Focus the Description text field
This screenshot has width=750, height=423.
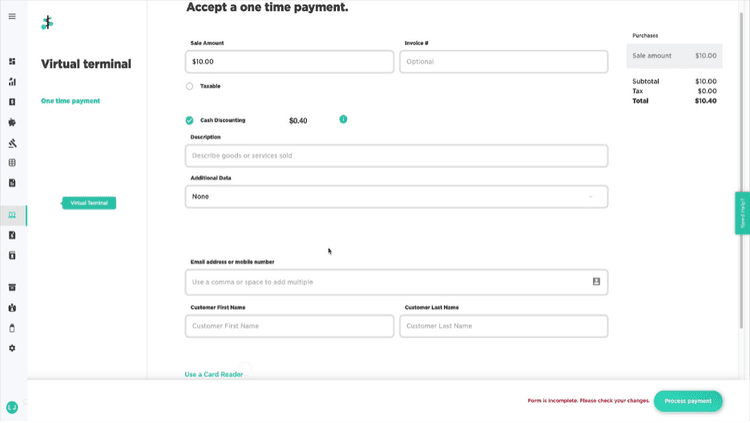(x=396, y=156)
